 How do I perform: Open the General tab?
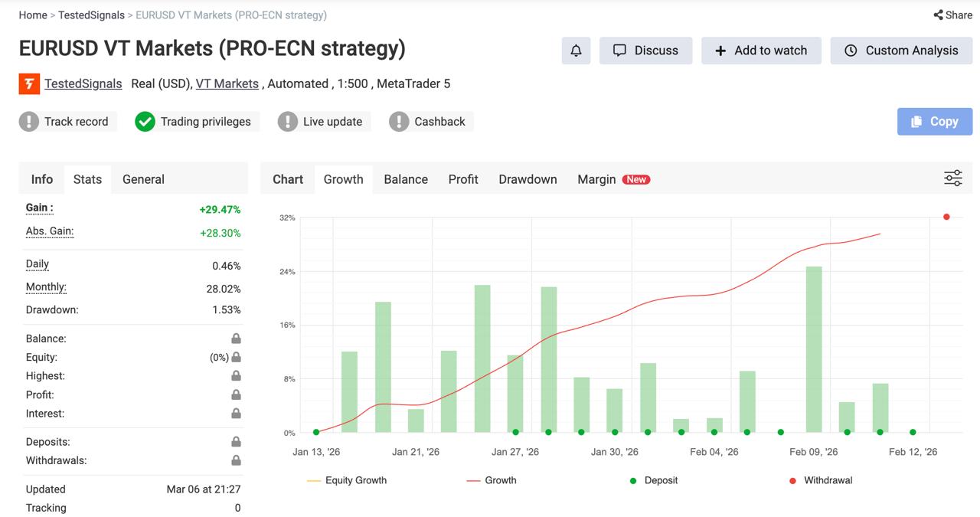pos(143,179)
